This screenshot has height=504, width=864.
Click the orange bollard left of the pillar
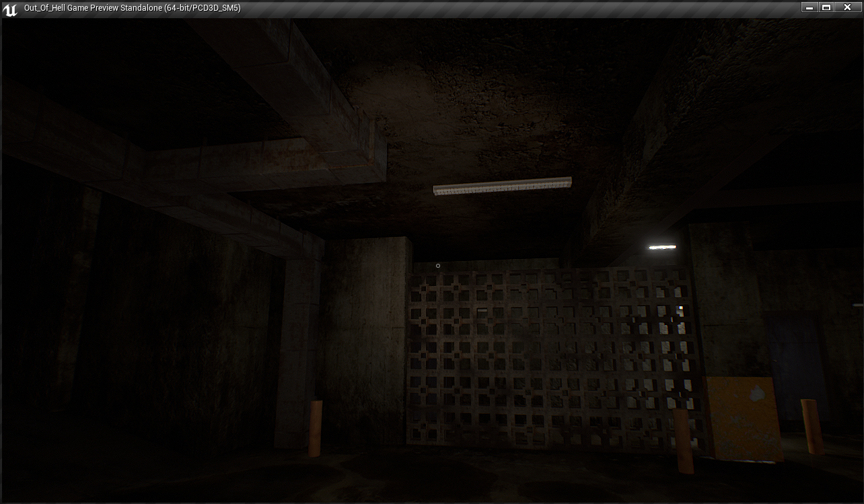pos(315,427)
